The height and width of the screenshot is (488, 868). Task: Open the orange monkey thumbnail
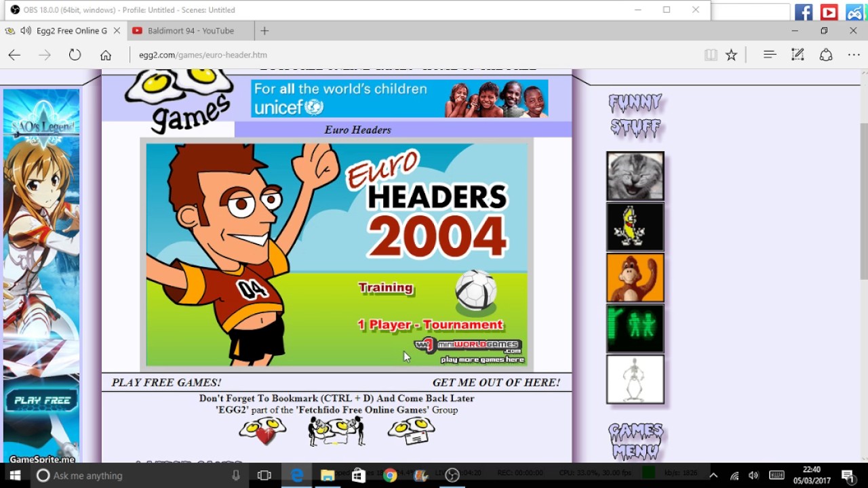(x=635, y=278)
